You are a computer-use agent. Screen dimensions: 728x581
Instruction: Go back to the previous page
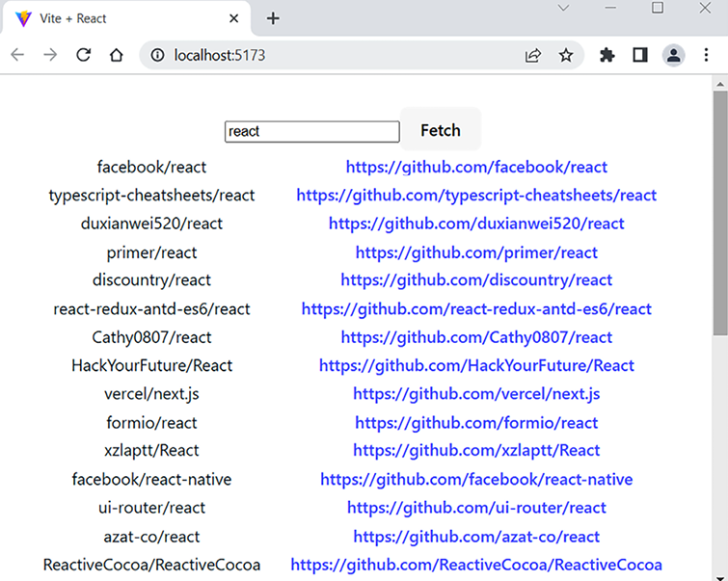tap(17, 55)
